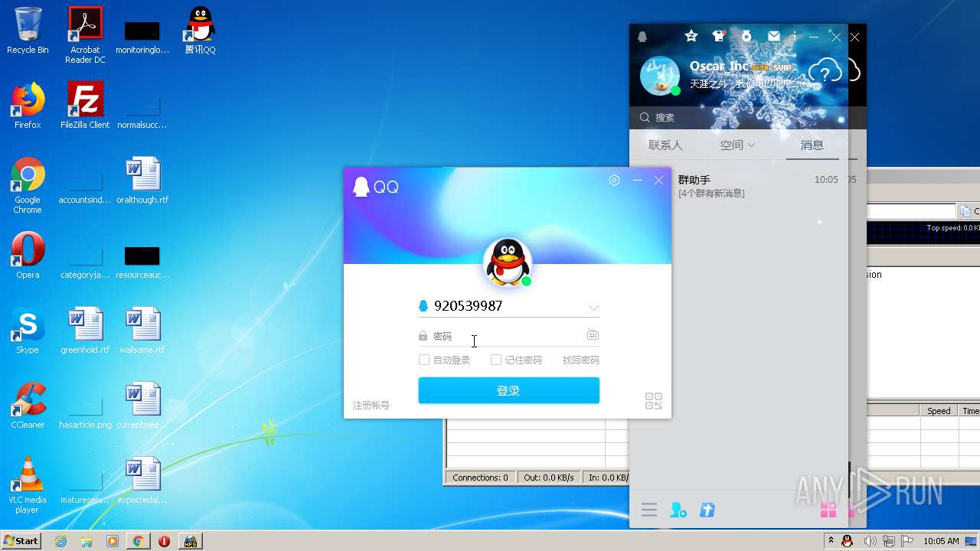980x551 pixels.
Task: Click Speed column header in background window
Action: (x=939, y=411)
